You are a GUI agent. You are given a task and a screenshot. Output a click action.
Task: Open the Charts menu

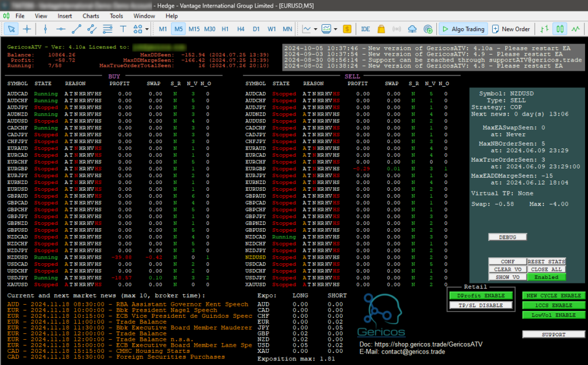[91, 16]
